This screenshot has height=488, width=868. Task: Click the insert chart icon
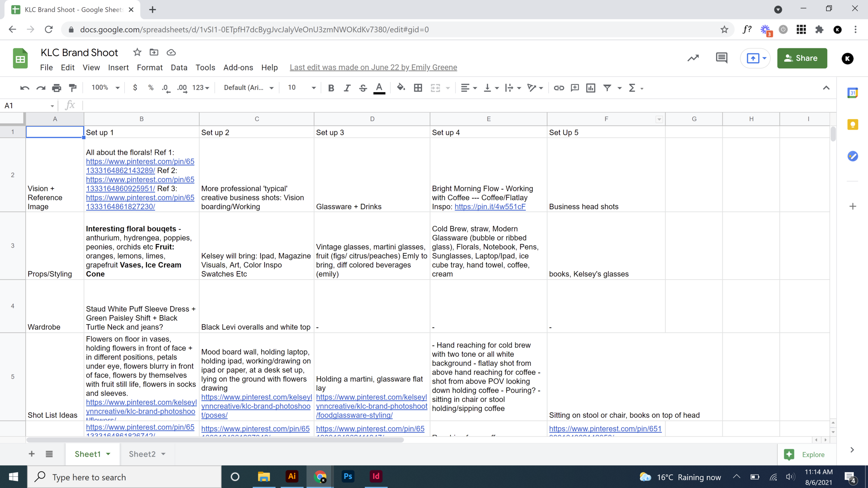591,88
